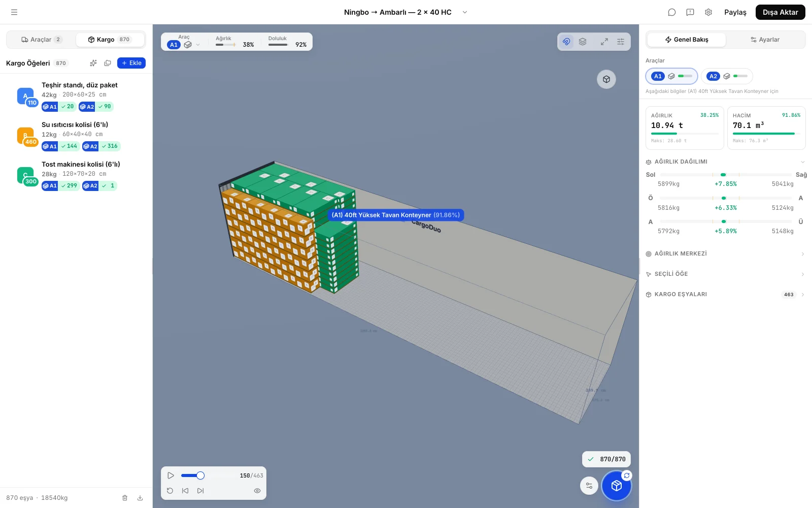Click the fullscreen expand icon

604,42
